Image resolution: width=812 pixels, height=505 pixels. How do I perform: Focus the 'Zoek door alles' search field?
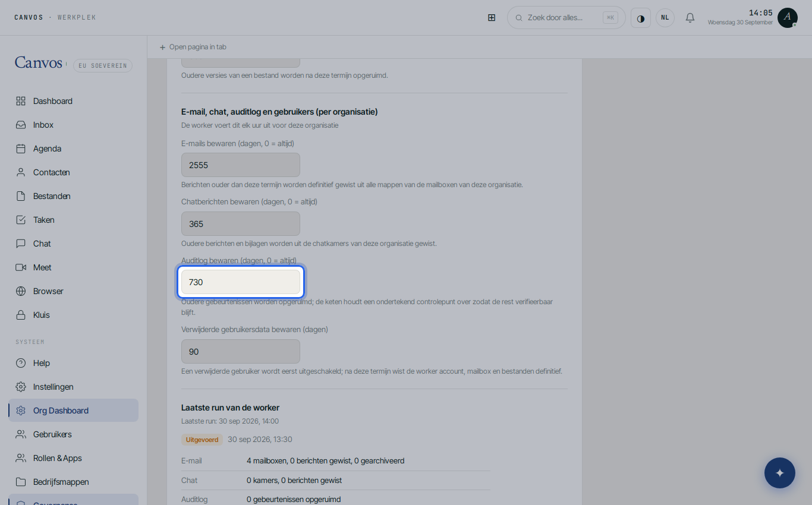point(566,18)
